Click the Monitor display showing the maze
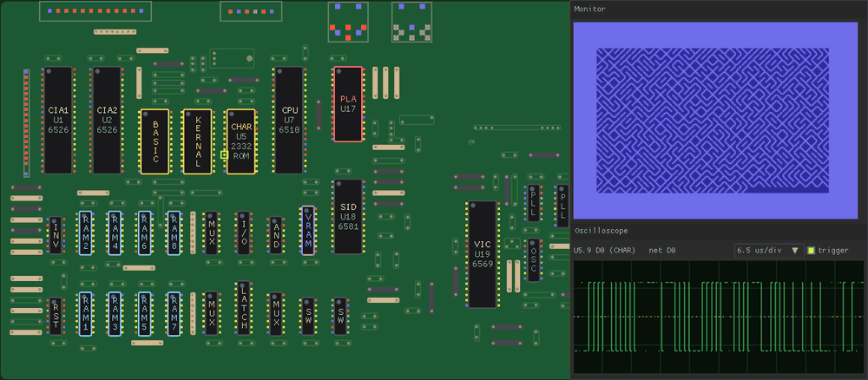 714,121
